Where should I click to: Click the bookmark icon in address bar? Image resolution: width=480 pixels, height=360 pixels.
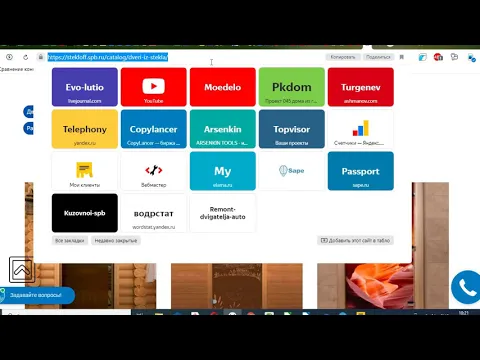point(402,57)
